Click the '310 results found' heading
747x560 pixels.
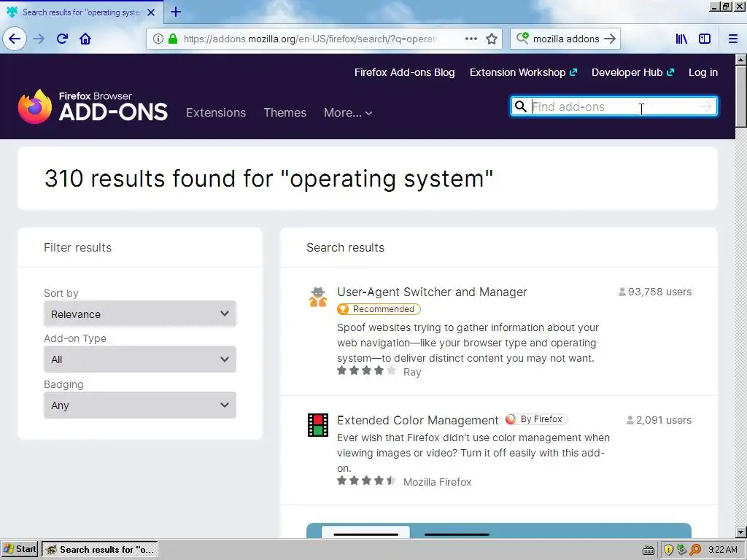click(x=268, y=179)
